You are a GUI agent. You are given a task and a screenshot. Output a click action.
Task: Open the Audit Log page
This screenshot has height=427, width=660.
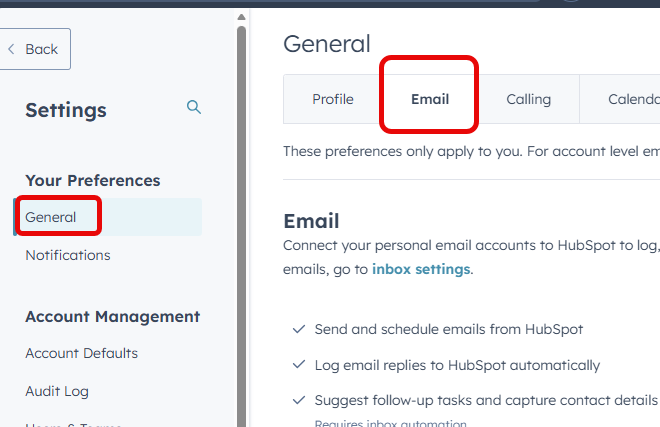(x=58, y=391)
